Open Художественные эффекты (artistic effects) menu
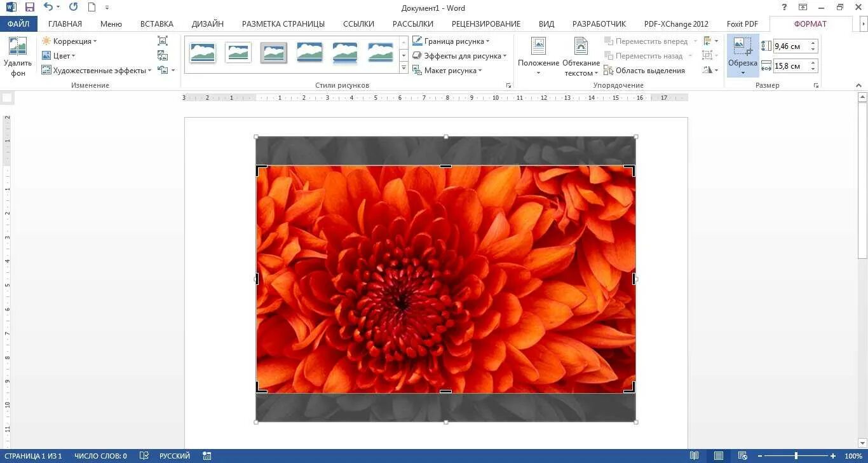This screenshot has height=463, width=868. (x=97, y=71)
